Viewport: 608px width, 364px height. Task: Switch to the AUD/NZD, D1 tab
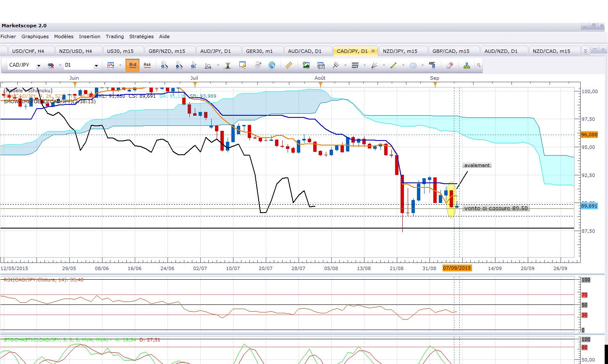504,51
